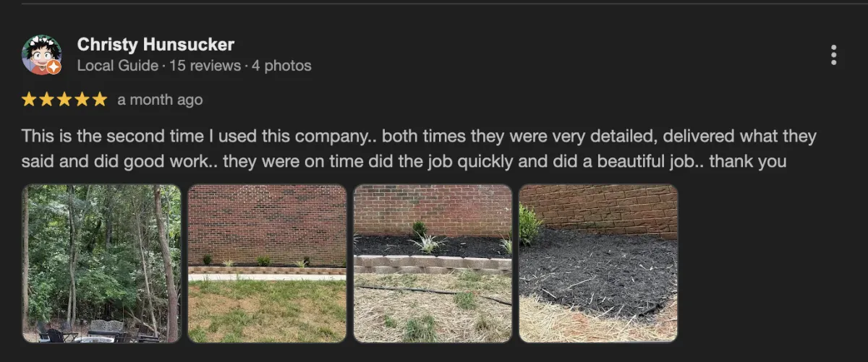Image resolution: width=868 pixels, height=362 pixels.
Task: Click the fifth yellow rating star
Action: click(x=98, y=100)
